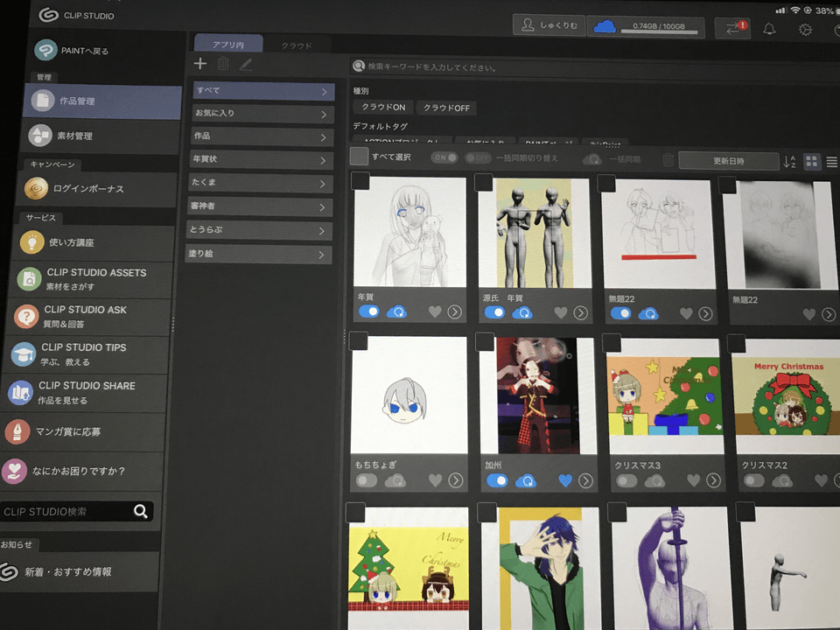Unfavorite 加州 by clicking its blue heart
The height and width of the screenshot is (630, 840).
point(565,480)
